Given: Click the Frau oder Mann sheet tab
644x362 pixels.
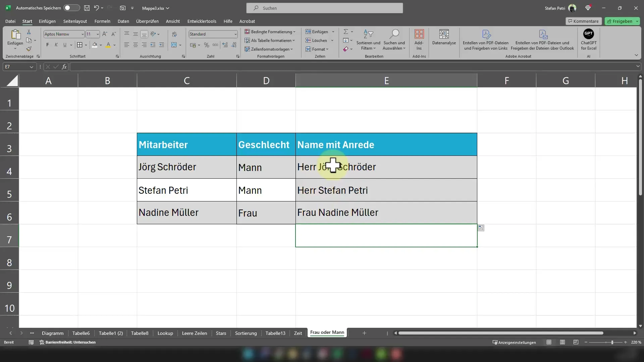Looking at the screenshot, I should click(x=327, y=333).
